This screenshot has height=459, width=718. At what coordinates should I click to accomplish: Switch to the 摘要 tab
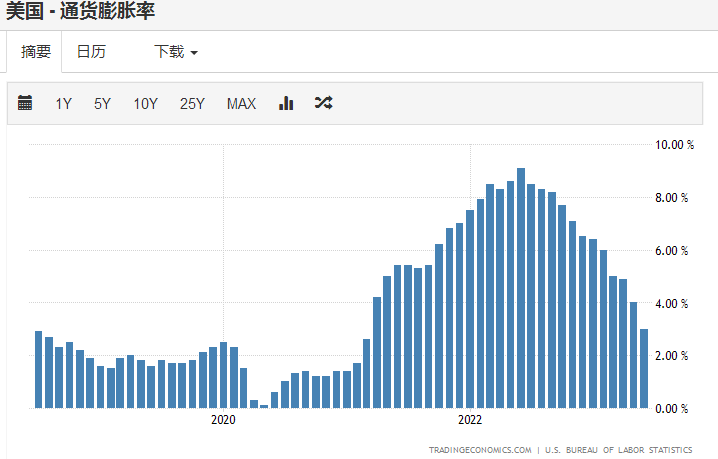(x=35, y=52)
